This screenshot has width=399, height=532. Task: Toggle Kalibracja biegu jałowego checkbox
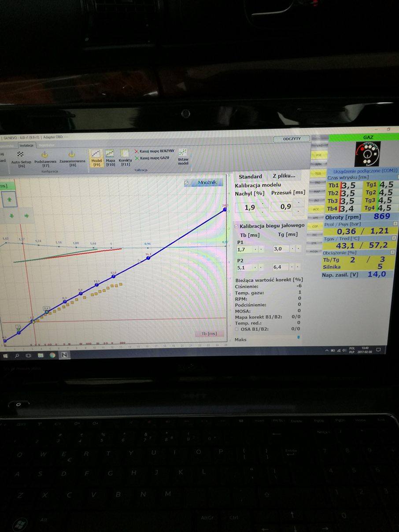click(236, 226)
